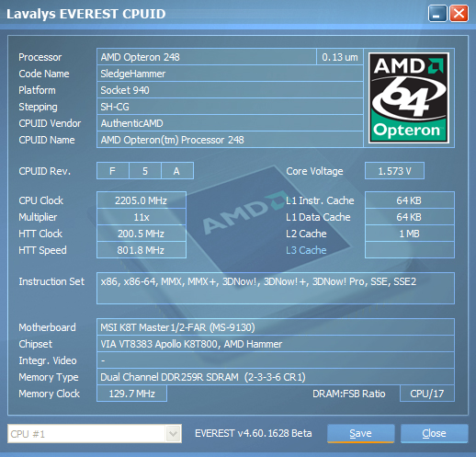Click the AuthenticAMD vendor value
Image resolution: width=476 pixels, height=457 pixels.
pyautogui.click(x=230, y=123)
